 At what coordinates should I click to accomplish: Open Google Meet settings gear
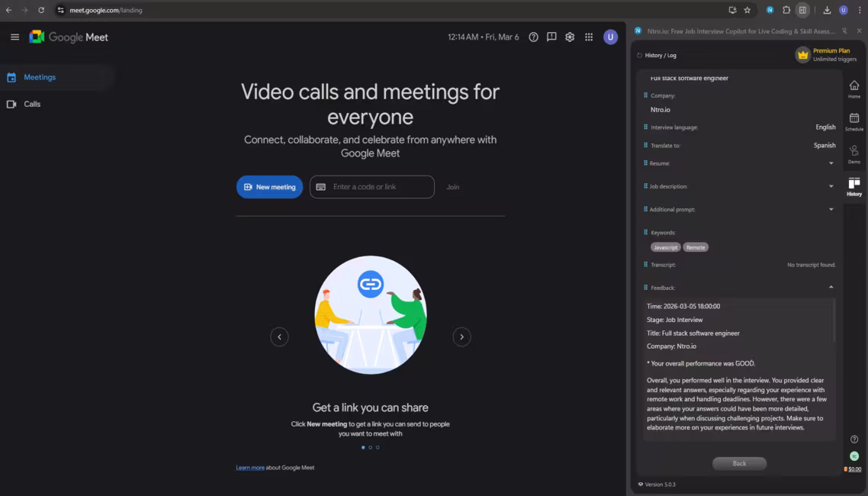[x=570, y=37]
